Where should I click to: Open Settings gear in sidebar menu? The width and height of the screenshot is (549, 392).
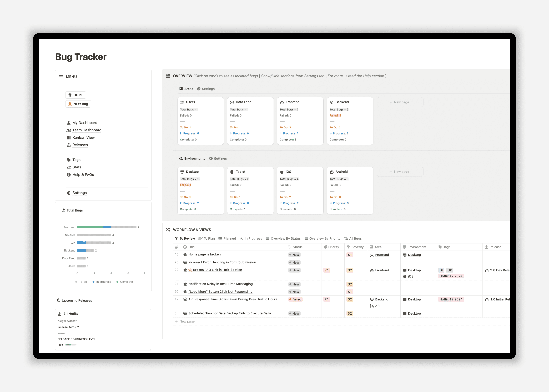79,193
